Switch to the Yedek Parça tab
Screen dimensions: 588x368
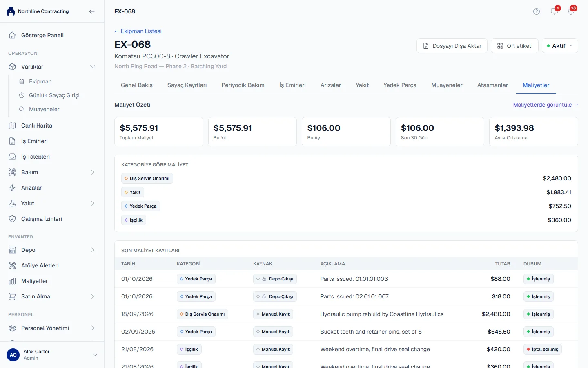click(400, 85)
